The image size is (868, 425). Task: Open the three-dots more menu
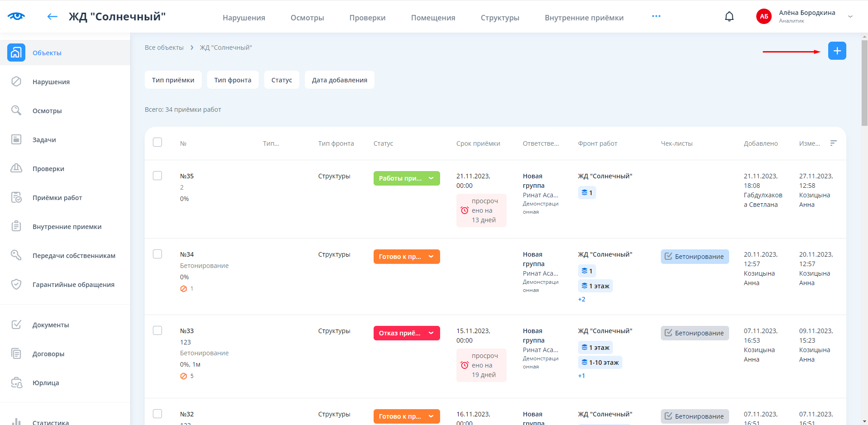[x=656, y=16]
